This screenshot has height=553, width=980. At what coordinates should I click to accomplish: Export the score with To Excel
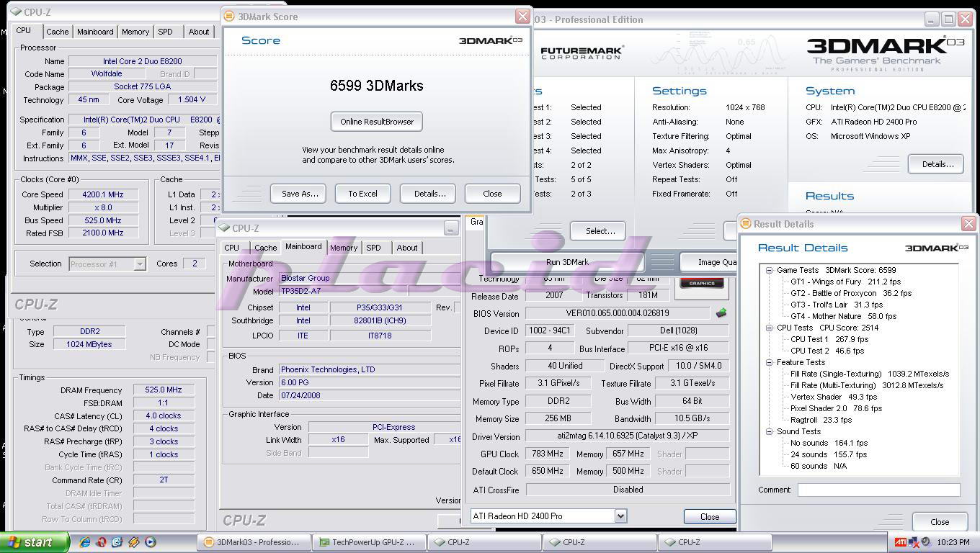[x=362, y=194]
